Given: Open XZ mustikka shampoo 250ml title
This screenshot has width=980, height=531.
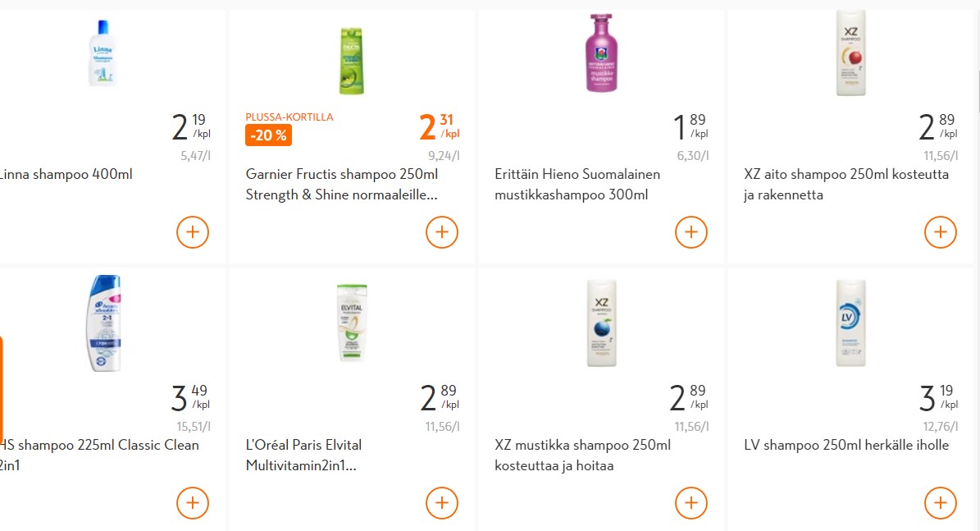Looking at the screenshot, I should 582,455.
